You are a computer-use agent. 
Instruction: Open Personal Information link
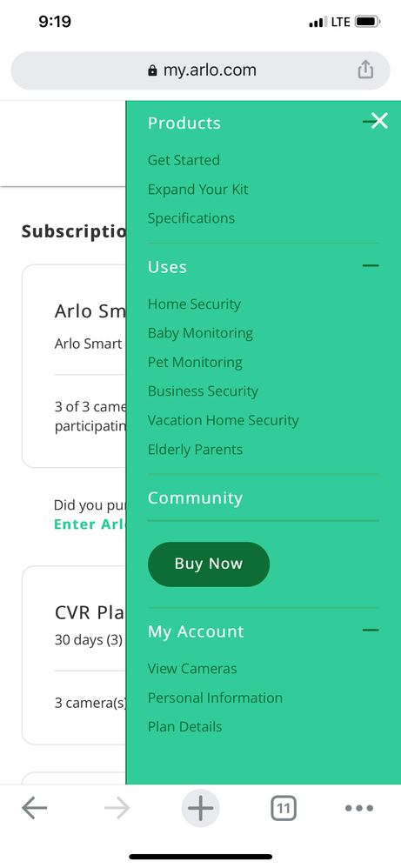(x=215, y=698)
